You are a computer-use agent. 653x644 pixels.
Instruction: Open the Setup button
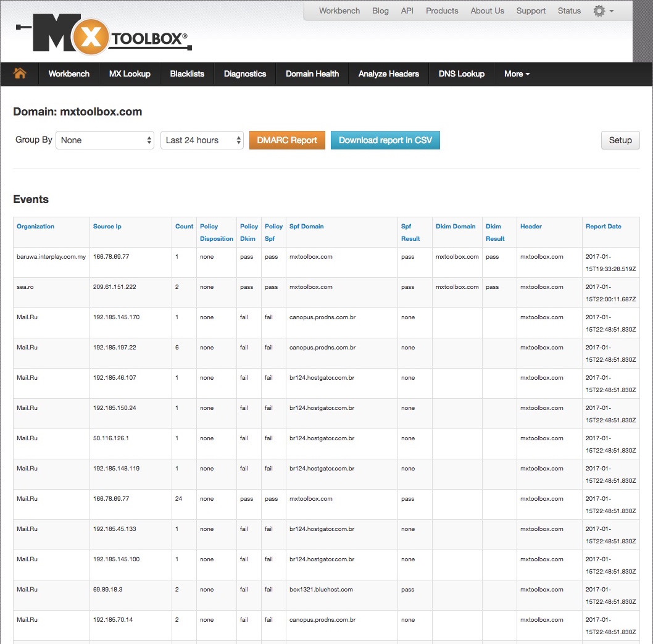(x=620, y=140)
